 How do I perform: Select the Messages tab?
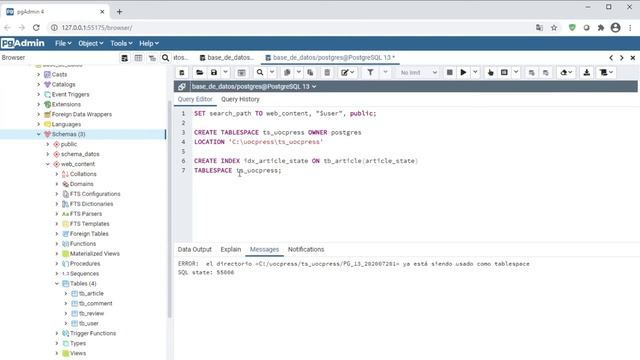[264, 249]
